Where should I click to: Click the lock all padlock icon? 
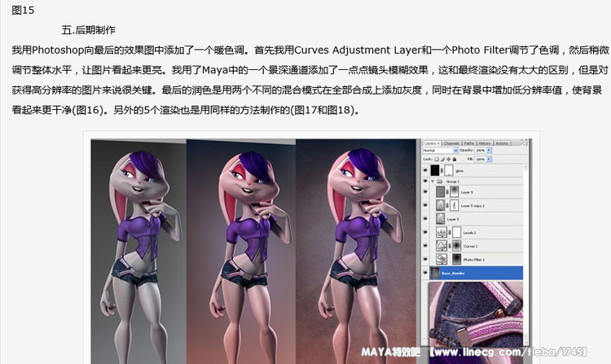(452, 160)
